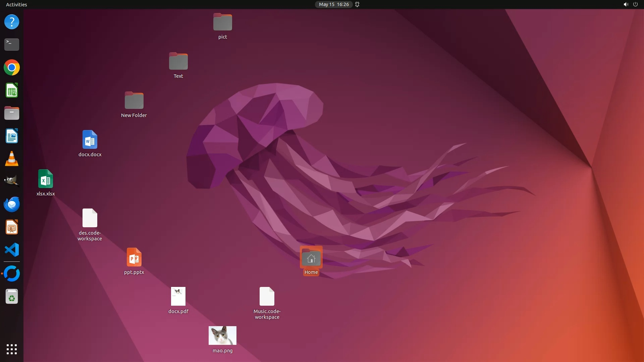
Task: Launch GIMP from the dock
Action: tap(12, 181)
